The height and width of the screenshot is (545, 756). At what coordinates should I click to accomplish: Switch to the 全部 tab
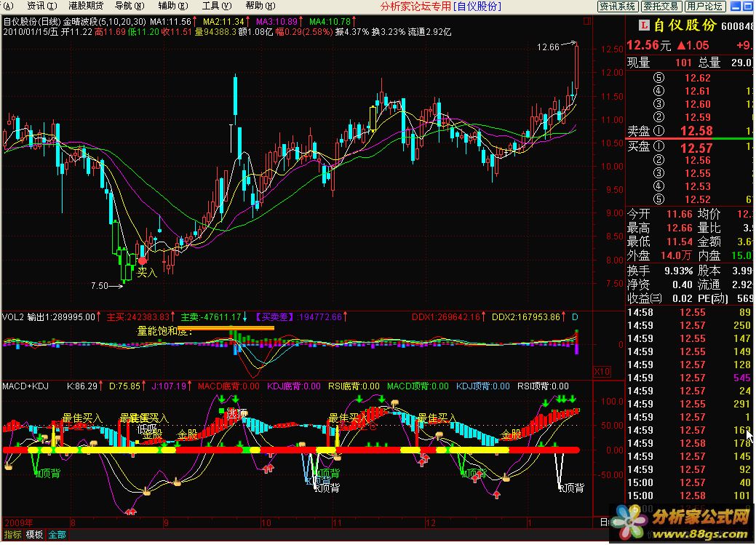[57, 534]
